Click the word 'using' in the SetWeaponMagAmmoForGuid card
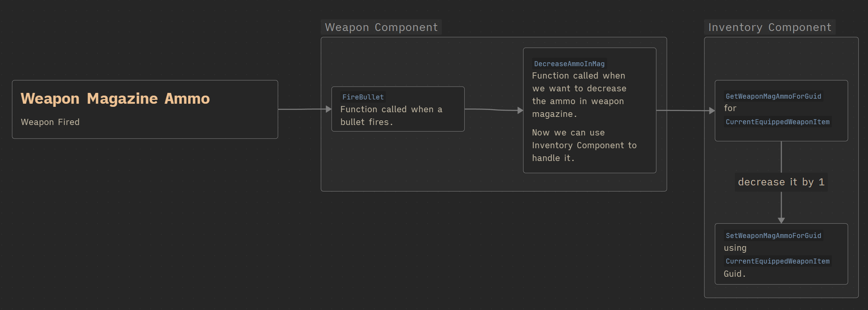This screenshot has height=310, width=868. 735,248
